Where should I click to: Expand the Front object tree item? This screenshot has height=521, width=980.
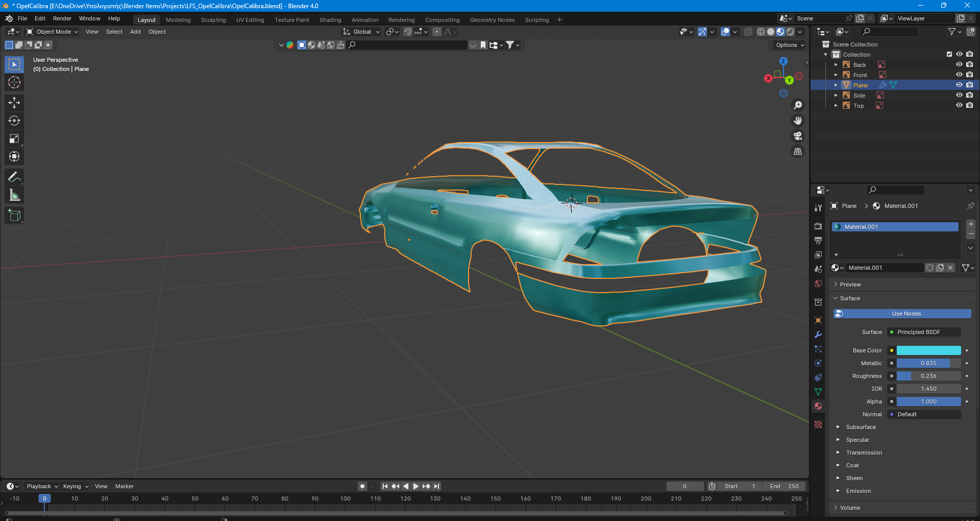(836, 75)
